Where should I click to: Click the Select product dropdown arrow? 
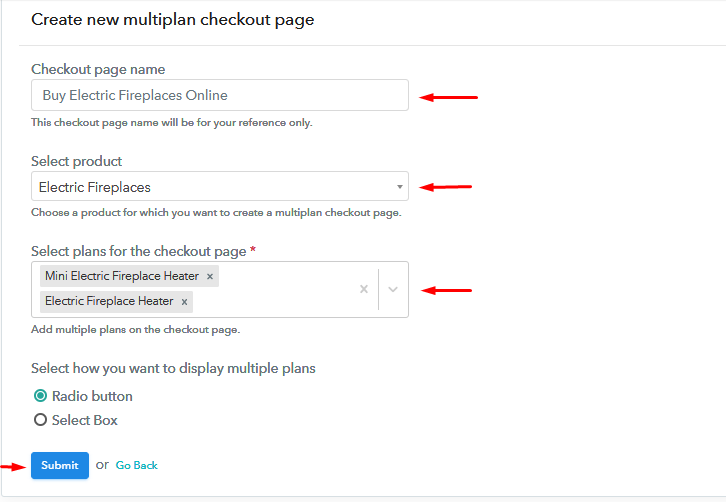click(x=399, y=187)
